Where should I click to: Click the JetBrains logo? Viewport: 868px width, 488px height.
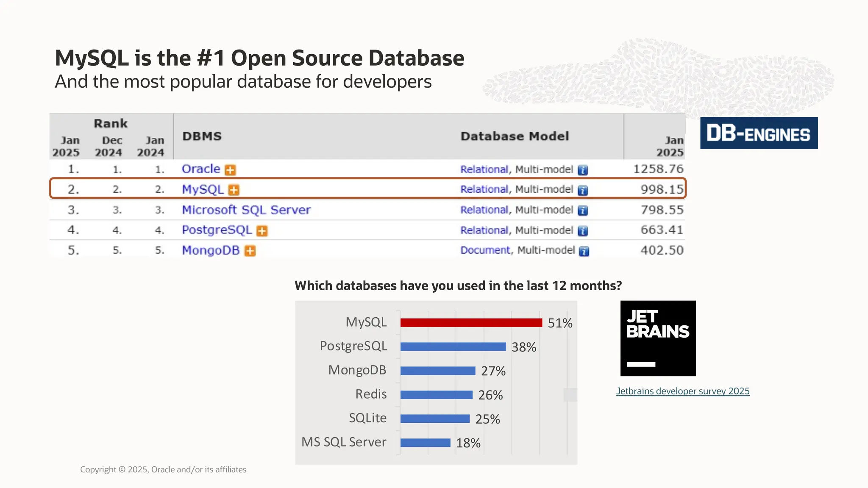point(658,338)
